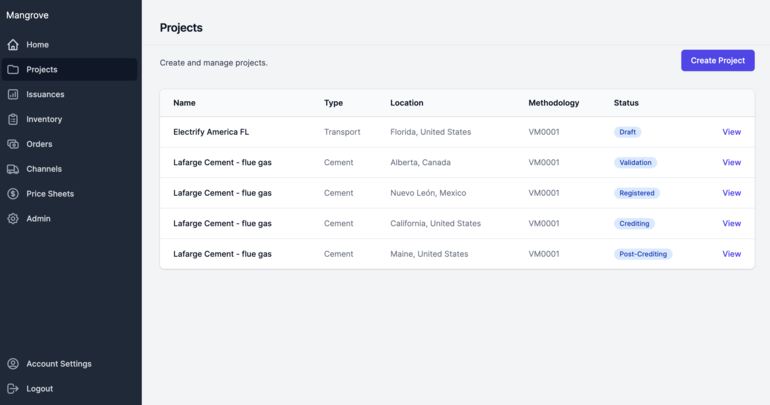Click the Home house icon in sidebar

click(13, 45)
